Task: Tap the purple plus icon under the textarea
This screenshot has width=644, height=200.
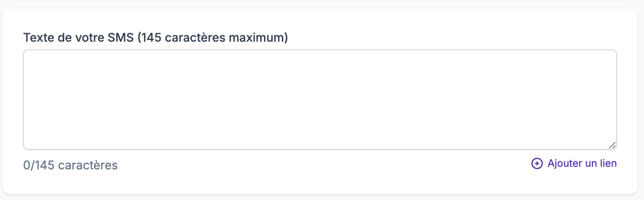Action: click(537, 163)
